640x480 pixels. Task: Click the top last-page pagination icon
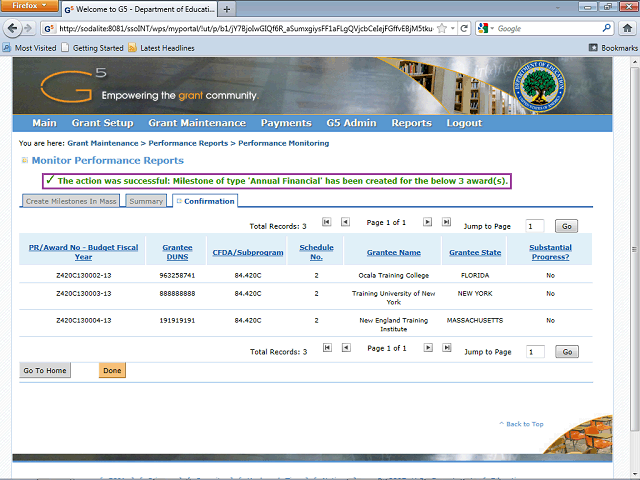coord(446,222)
